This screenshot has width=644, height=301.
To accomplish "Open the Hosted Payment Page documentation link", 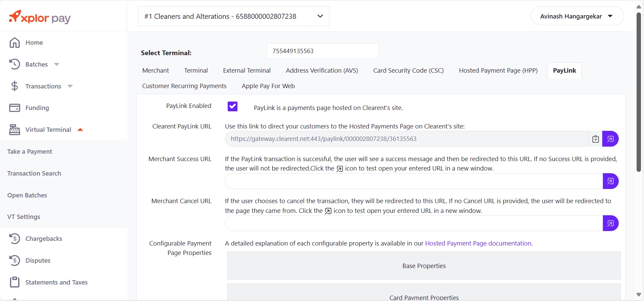I will pyautogui.click(x=478, y=243).
